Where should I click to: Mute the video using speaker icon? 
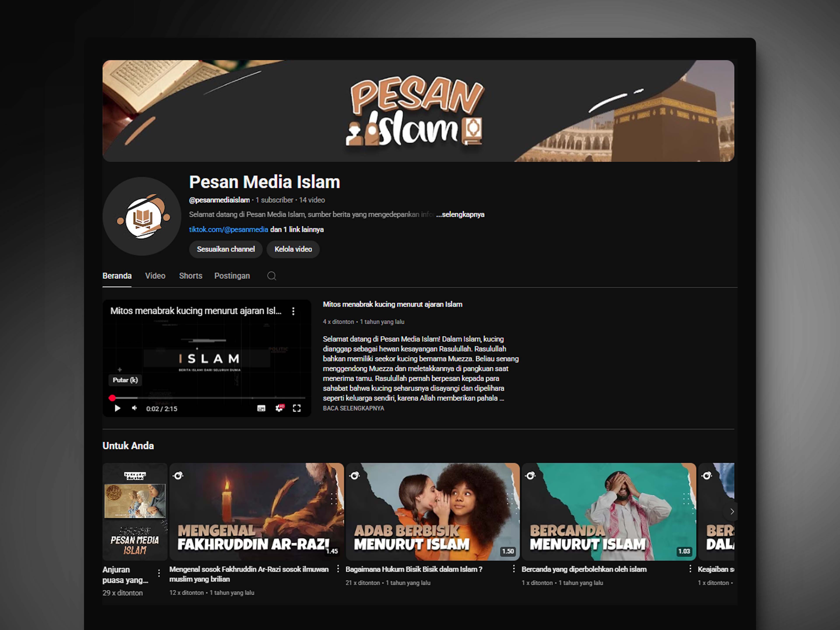pyautogui.click(x=135, y=408)
